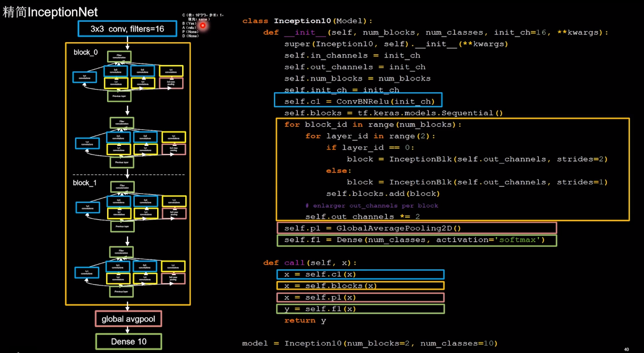
Task: Toggle the A (relu) activation annotation
Action: pyautogui.click(x=188, y=26)
